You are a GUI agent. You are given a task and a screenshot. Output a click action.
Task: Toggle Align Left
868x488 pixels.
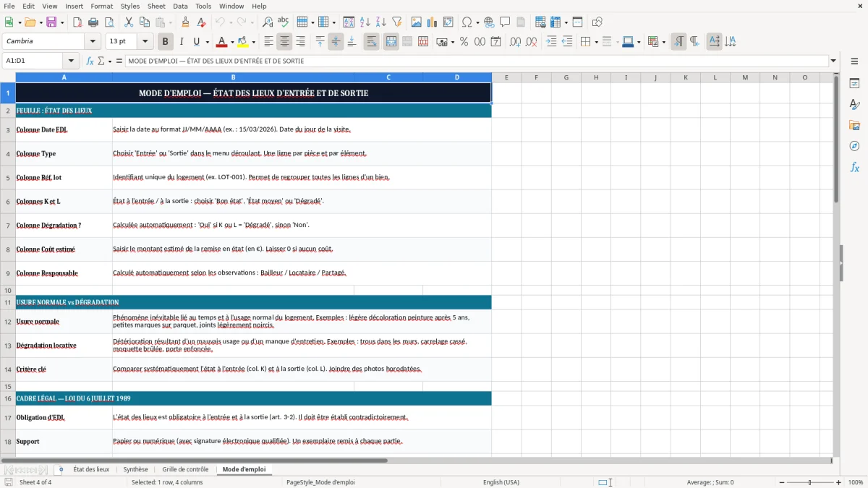(268, 42)
